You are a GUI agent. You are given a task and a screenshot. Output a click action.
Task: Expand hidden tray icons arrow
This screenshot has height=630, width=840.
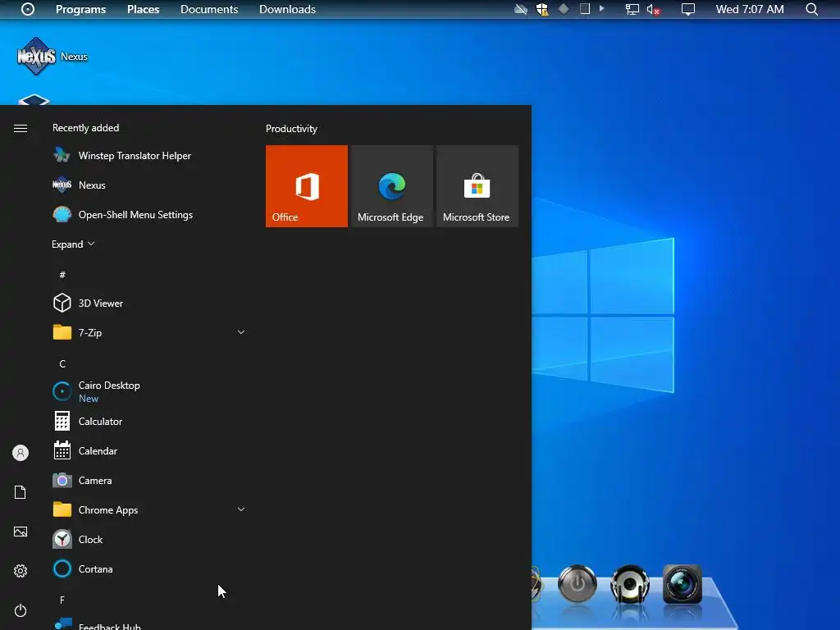[x=601, y=8]
